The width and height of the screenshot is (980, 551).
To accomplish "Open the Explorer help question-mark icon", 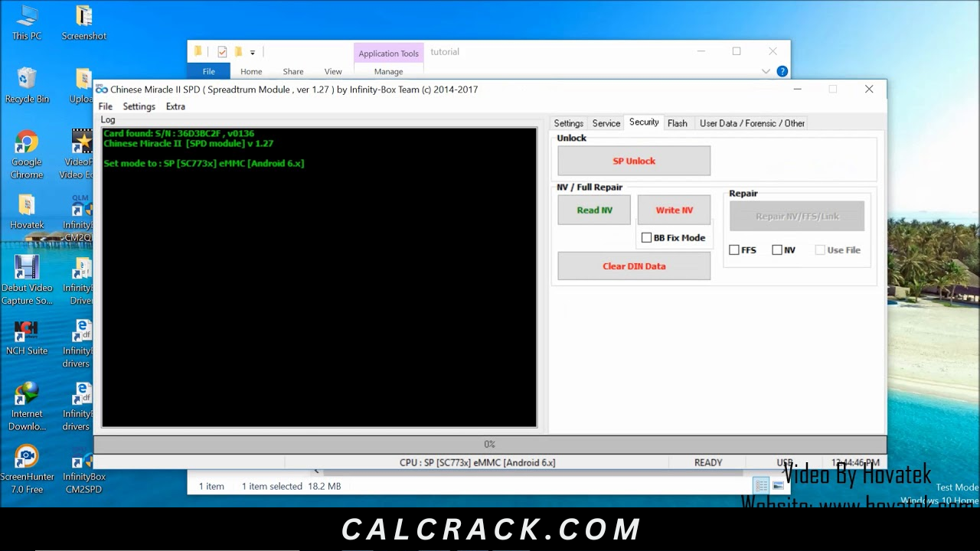I will (x=782, y=71).
